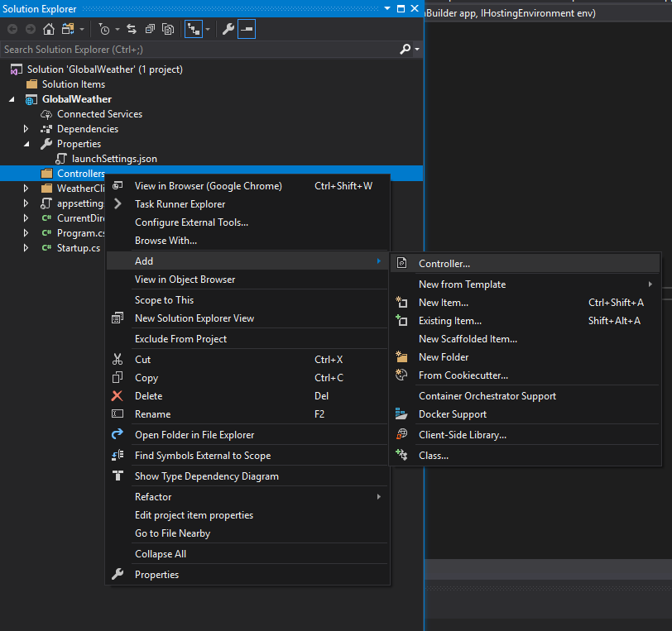The image size is (672, 631).
Task: Choose Collapse All in the context menu
Action: (x=247, y=553)
